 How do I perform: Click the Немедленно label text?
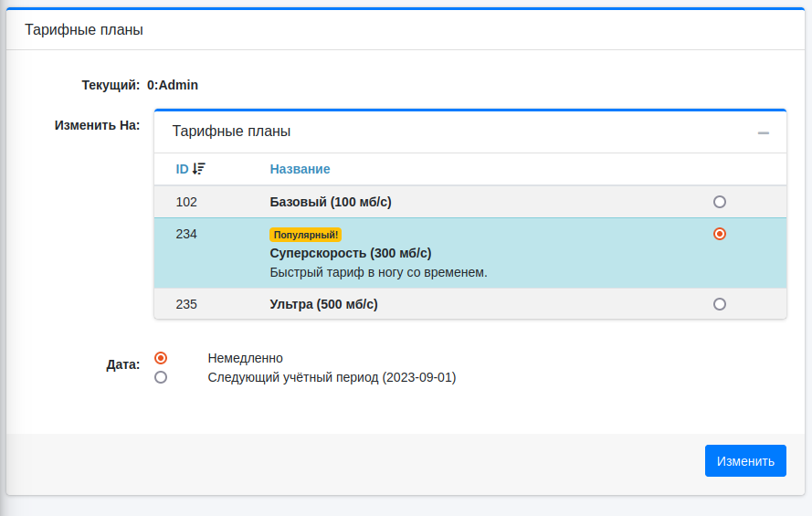[x=245, y=358]
